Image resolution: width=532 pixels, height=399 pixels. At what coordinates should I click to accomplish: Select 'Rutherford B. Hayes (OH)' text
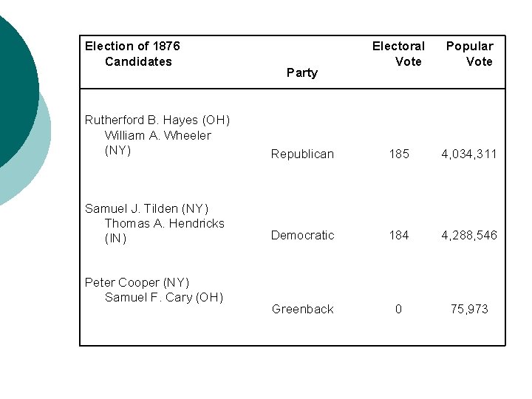tap(157, 120)
